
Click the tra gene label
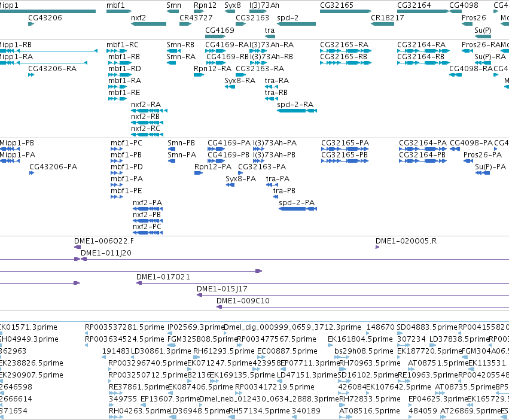[x=269, y=30]
